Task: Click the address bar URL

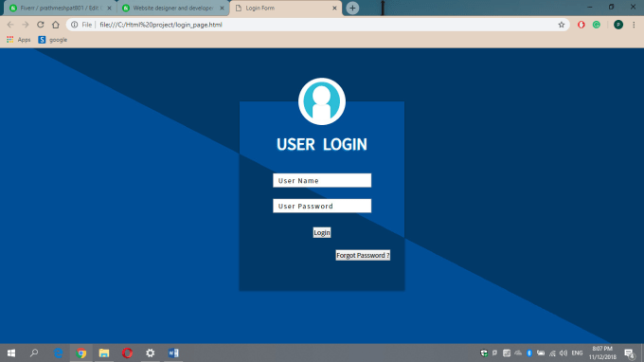Action: (x=161, y=25)
